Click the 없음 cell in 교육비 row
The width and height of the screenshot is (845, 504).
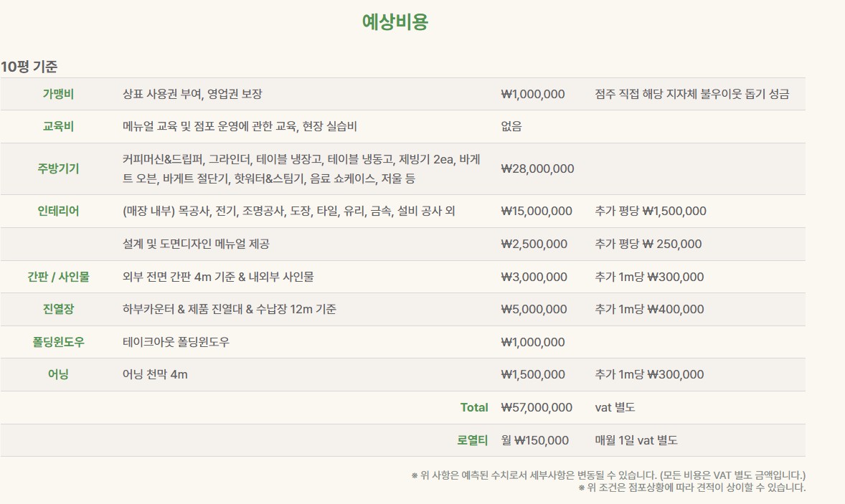click(511, 127)
